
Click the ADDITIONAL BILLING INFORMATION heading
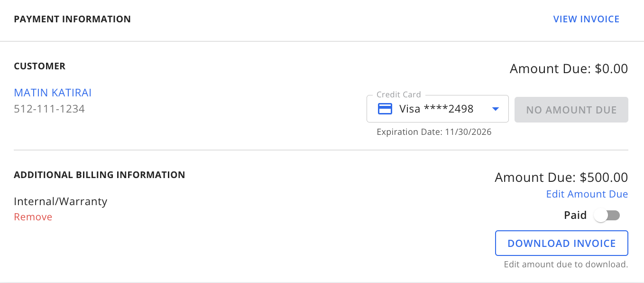point(100,175)
